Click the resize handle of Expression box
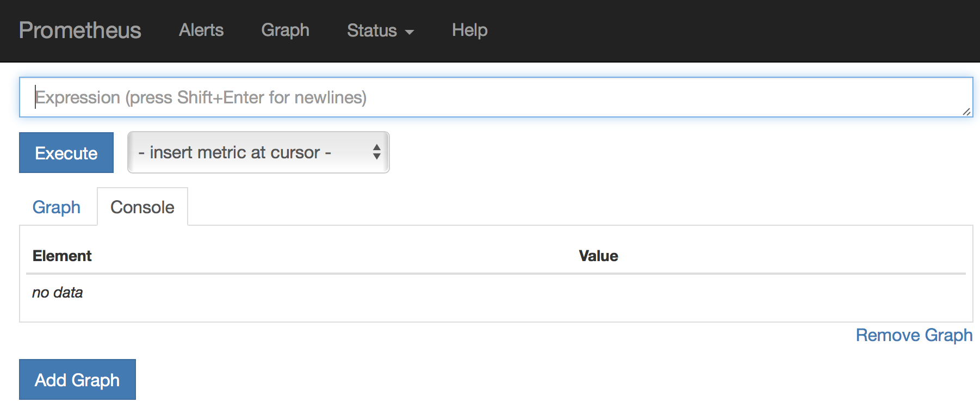 [966, 112]
